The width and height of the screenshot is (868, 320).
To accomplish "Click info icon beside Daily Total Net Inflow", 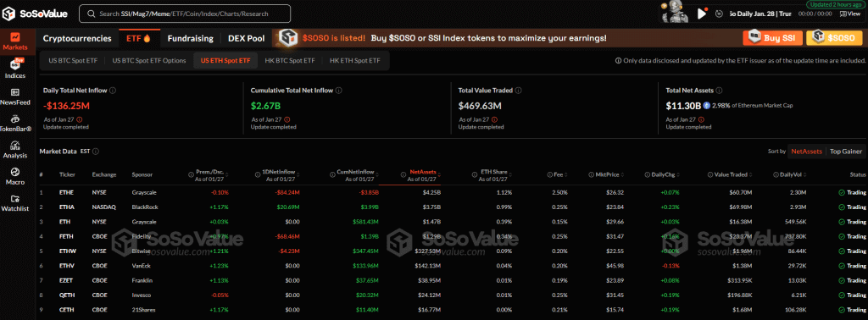I will click(113, 90).
